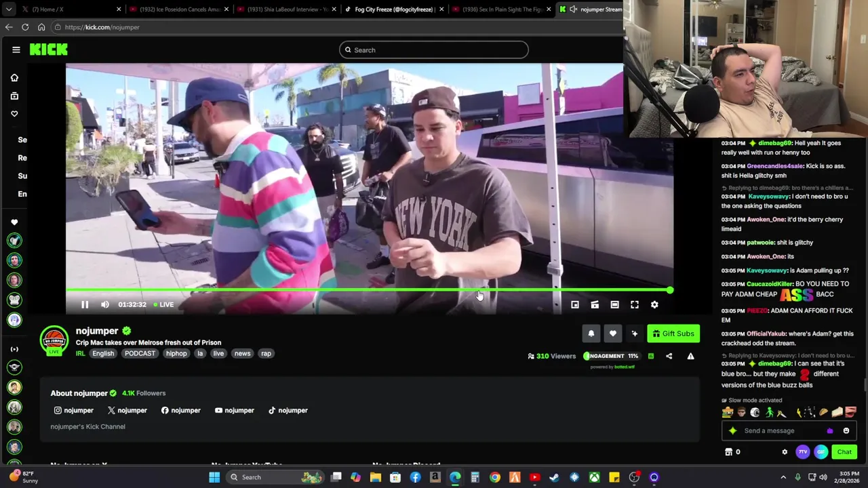Open the Windows Start menu
The image size is (868, 488).
(x=214, y=477)
